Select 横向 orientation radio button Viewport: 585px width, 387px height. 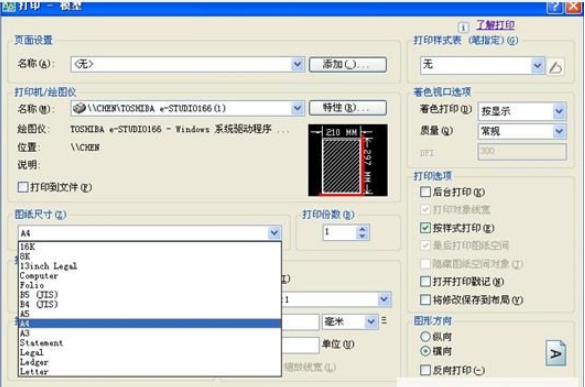coord(425,351)
